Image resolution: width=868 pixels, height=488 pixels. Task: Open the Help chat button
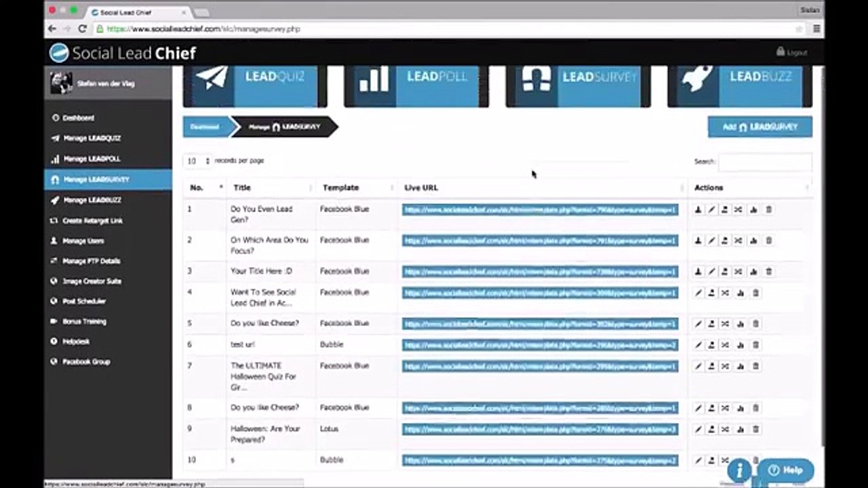(x=786, y=470)
